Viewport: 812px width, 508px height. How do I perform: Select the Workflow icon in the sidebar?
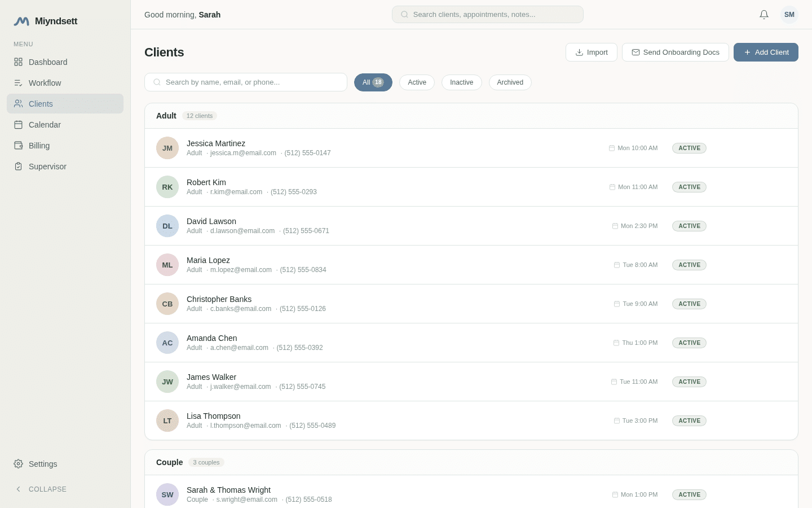[x=18, y=83]
